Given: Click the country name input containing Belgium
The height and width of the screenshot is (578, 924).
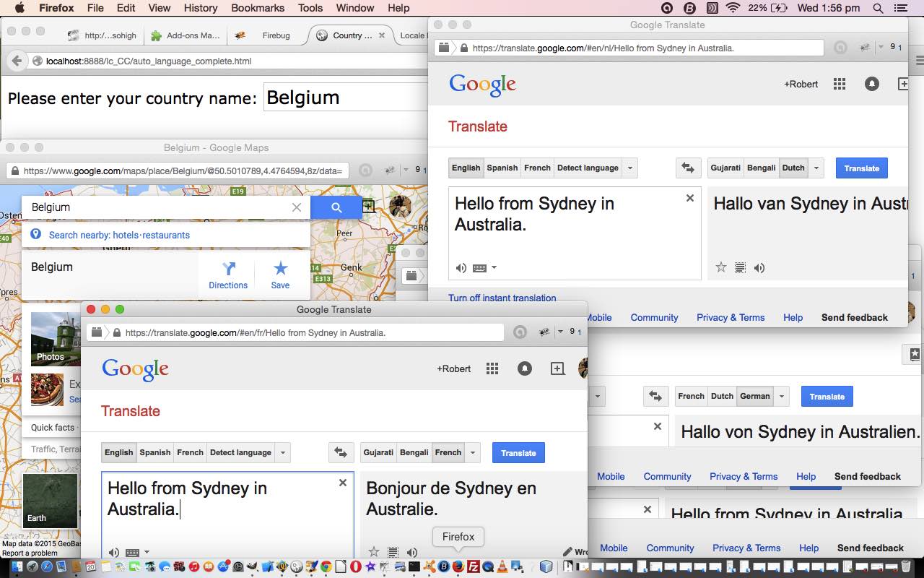Looking at the screenshot, I should [346, 98].
